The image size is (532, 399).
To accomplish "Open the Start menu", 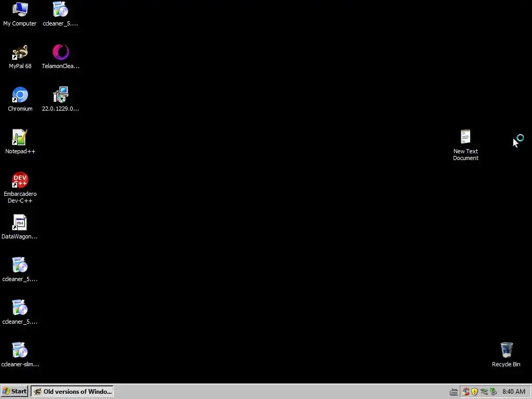I will (14, 391).
